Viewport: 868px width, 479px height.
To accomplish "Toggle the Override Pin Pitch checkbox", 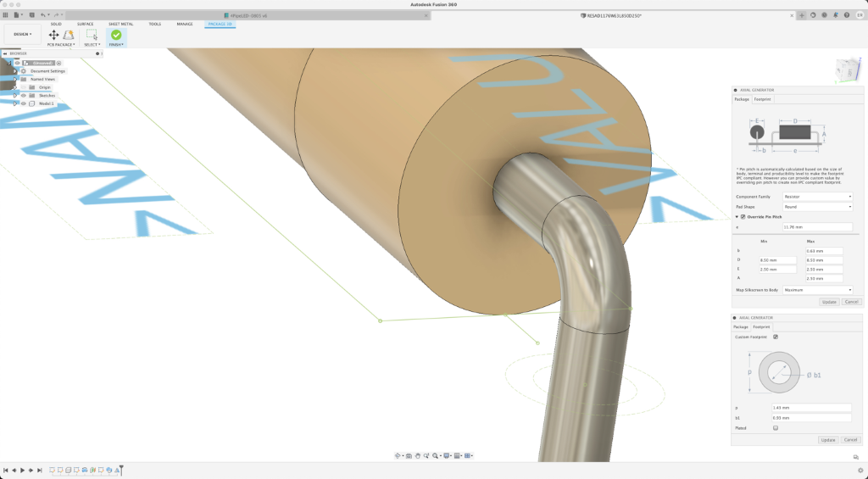I will point(743,216).
